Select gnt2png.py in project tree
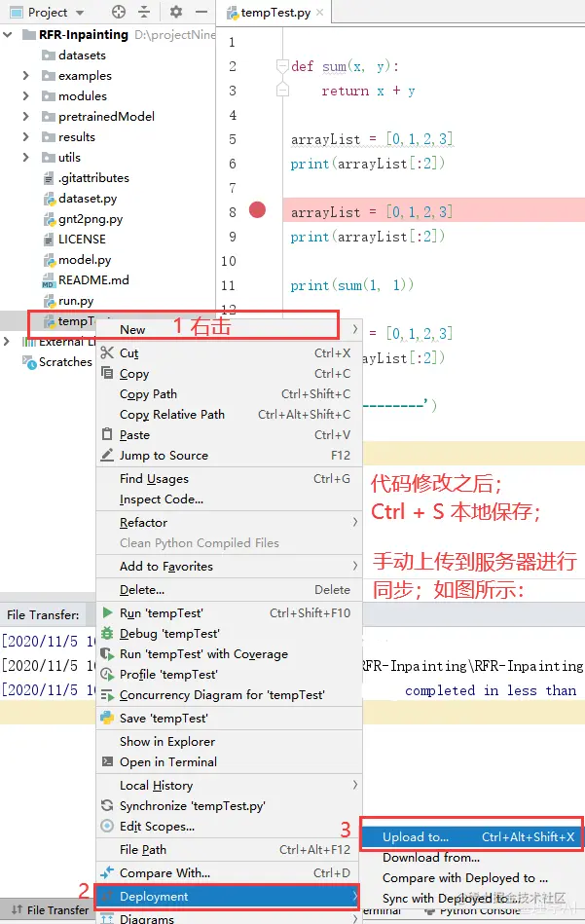 point(91,219)
